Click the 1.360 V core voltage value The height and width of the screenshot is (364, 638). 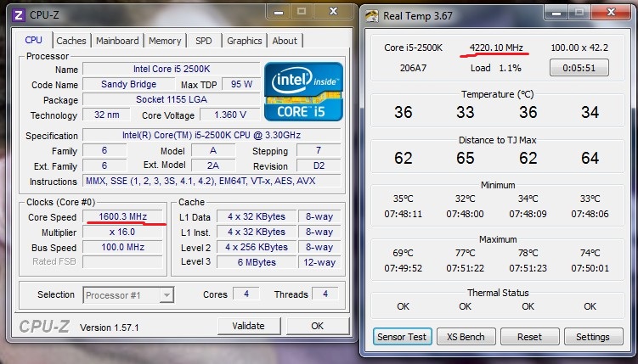230,115
